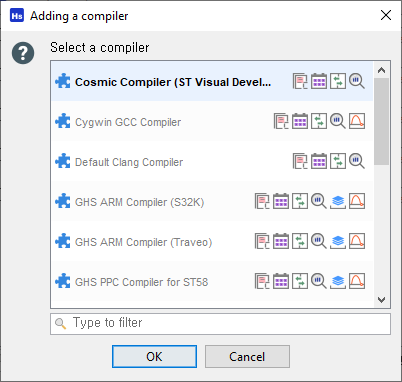Confirm selection with OK button

pyautogui.click(x=154, y=357)
